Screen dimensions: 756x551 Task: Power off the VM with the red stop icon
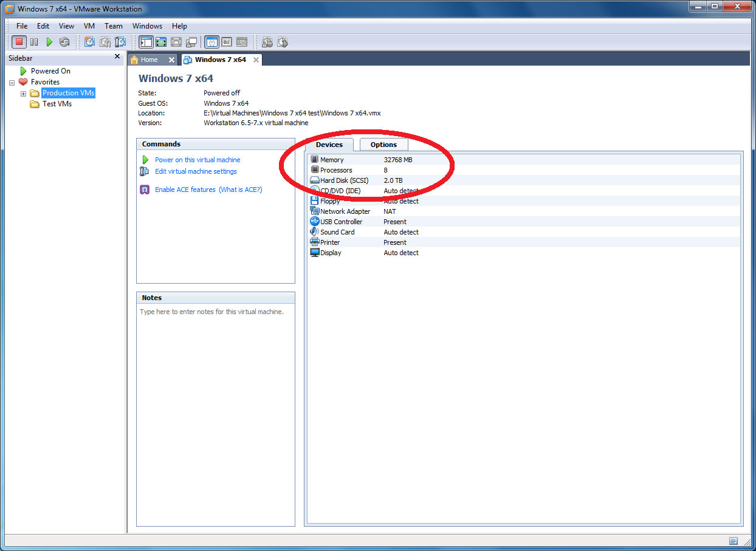tap(19, 41)
